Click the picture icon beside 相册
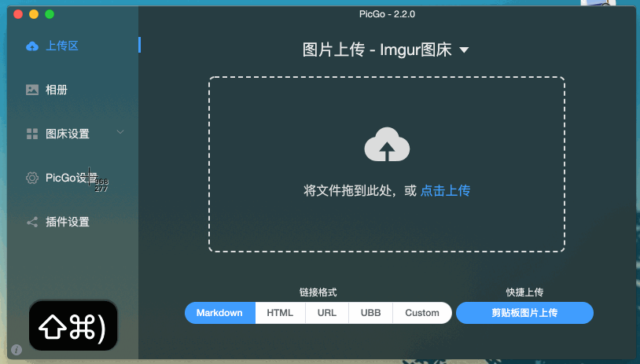640x364 pixels. (x=32, y=90)
